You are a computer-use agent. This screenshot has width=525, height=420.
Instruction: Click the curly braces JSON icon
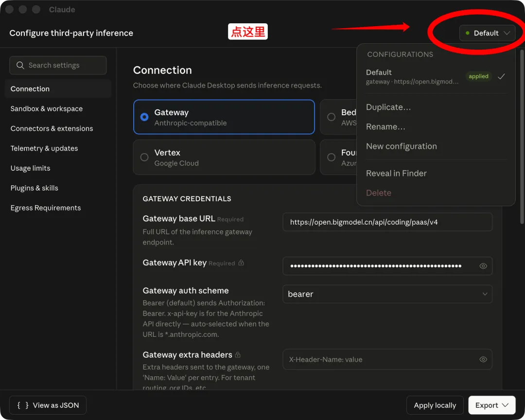(23, 405)
